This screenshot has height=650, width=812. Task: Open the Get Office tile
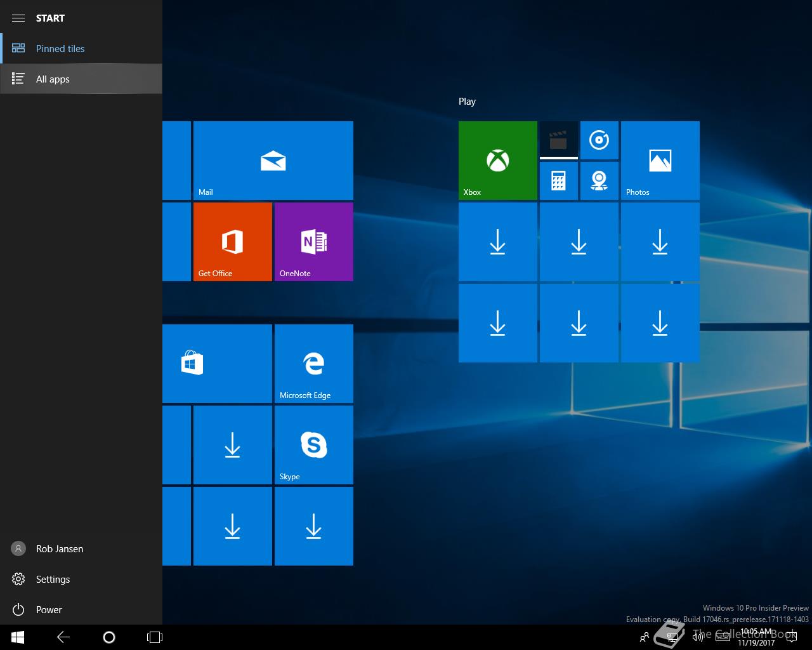[x=233, y=242]
